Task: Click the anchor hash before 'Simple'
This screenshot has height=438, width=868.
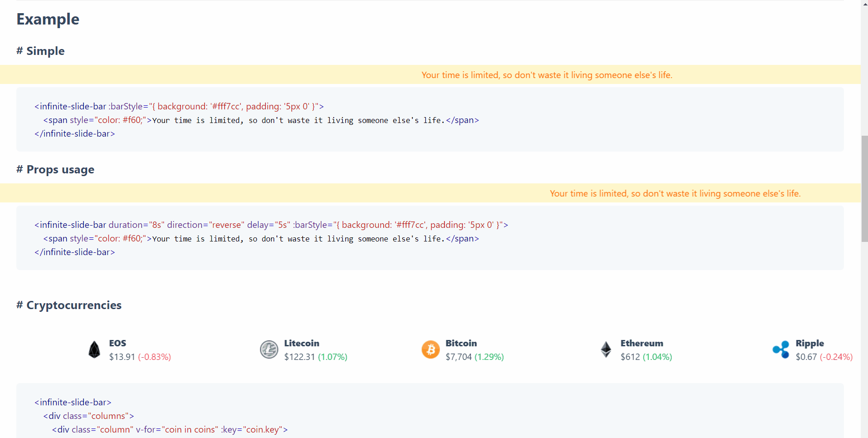Action: [x=19, y=51]
